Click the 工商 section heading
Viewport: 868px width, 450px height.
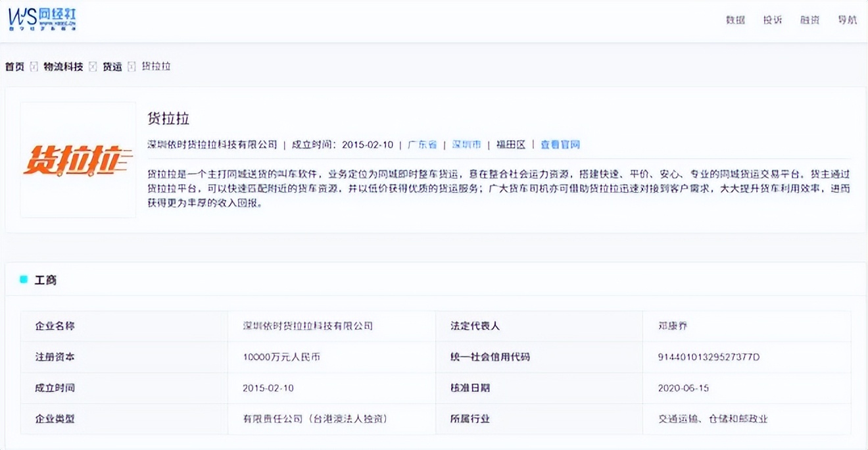[45, 280]
